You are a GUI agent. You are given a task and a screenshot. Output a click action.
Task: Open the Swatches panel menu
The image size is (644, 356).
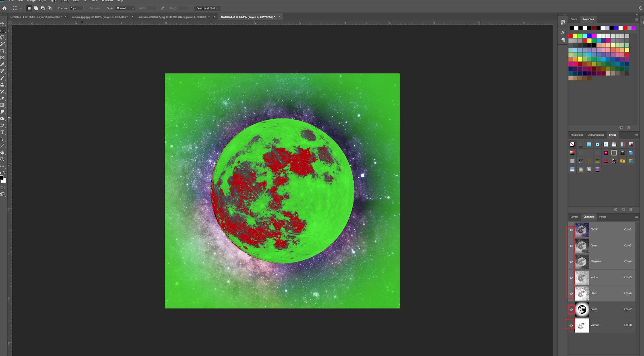636,19
